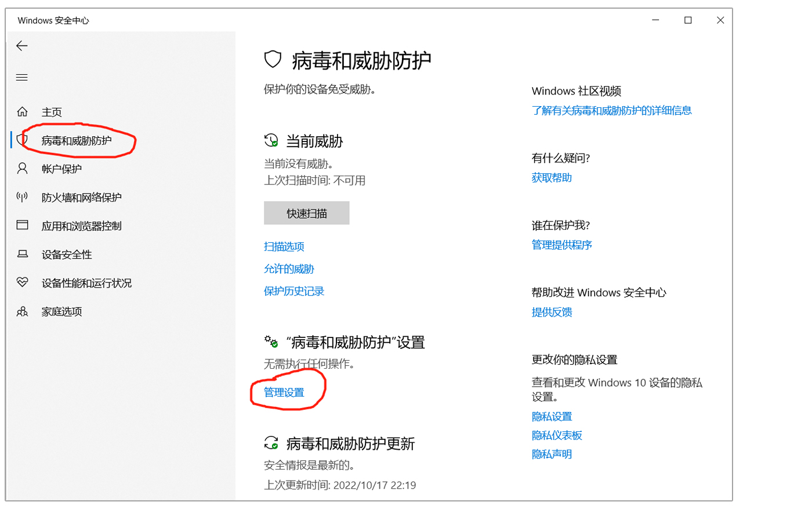Click the person icon for 帐户保护

click(22, 168)
